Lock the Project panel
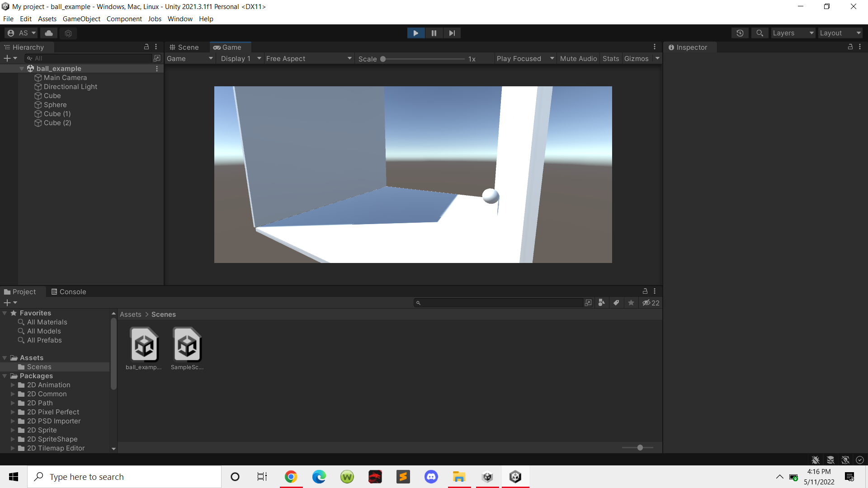868x488 pixels. point(645,291)
